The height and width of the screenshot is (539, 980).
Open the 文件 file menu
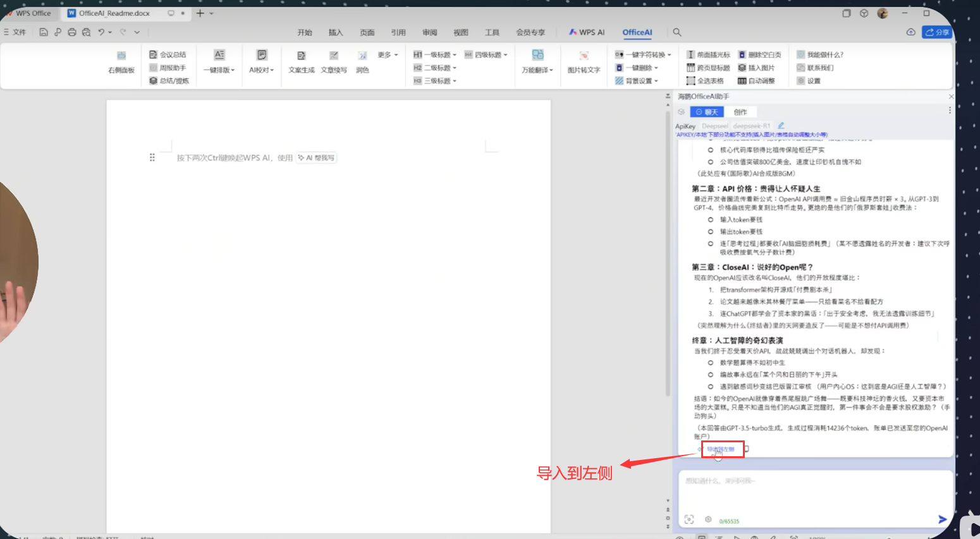coord(15,32)
